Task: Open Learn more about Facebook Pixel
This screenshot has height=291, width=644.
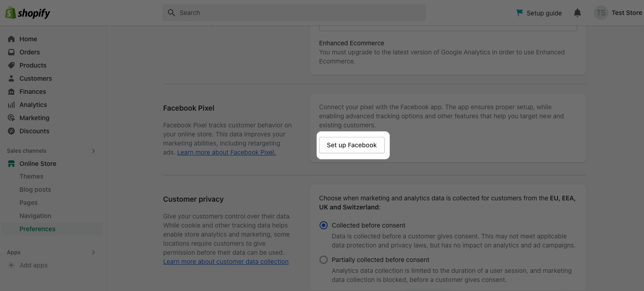Action: [226, 152]
